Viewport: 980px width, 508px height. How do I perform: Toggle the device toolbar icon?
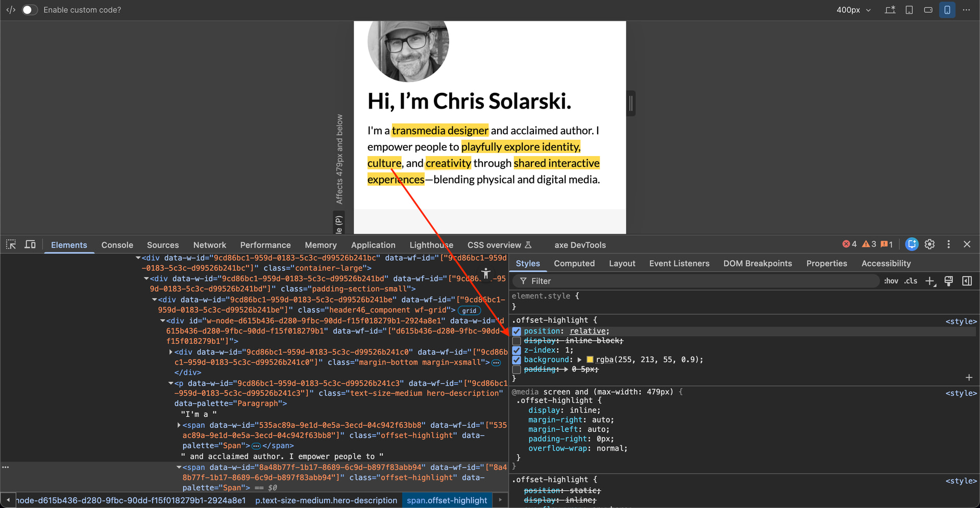click(x=31, y=245)
